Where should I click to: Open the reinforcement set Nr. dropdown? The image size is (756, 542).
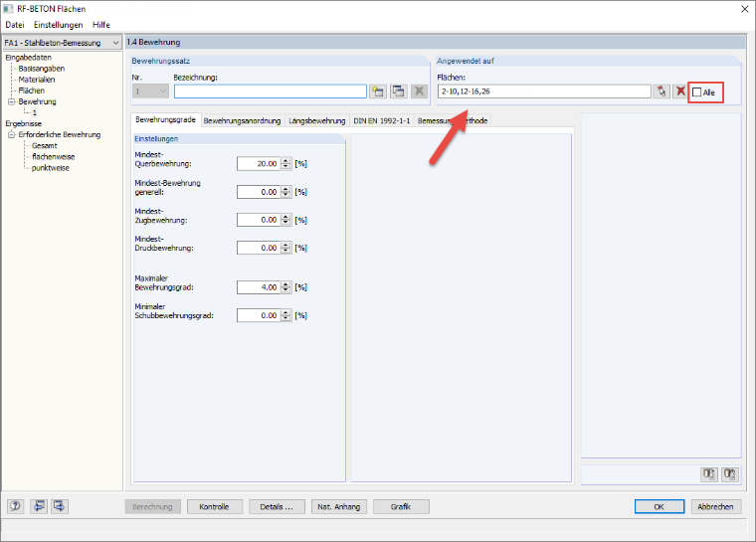coord(163,91)
